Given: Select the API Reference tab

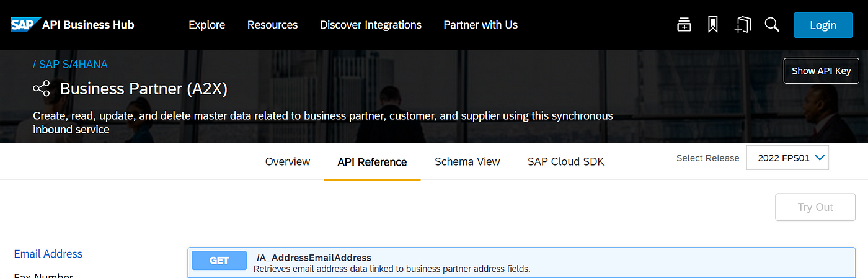Looking at the screenshot, I should pos(372,162).
